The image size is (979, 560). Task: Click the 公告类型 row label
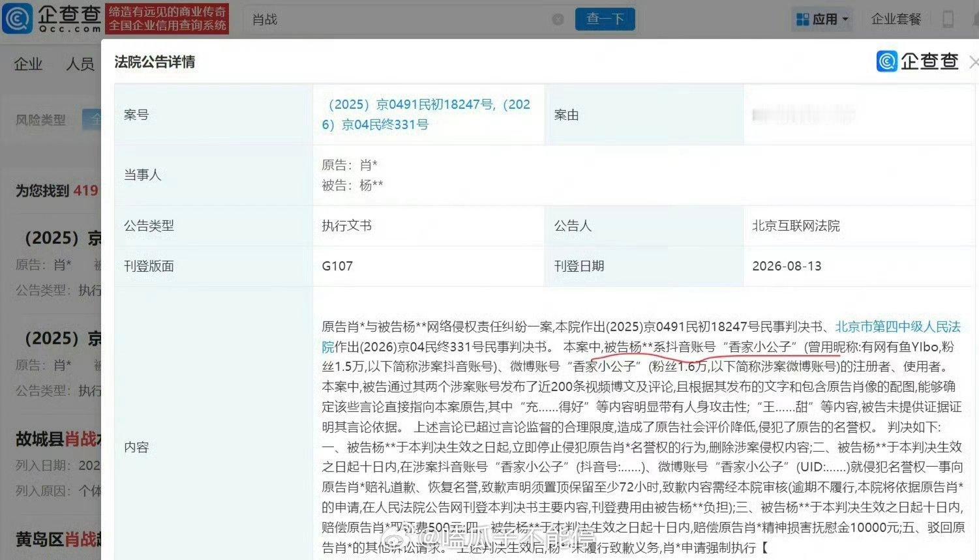click(149, 226)
